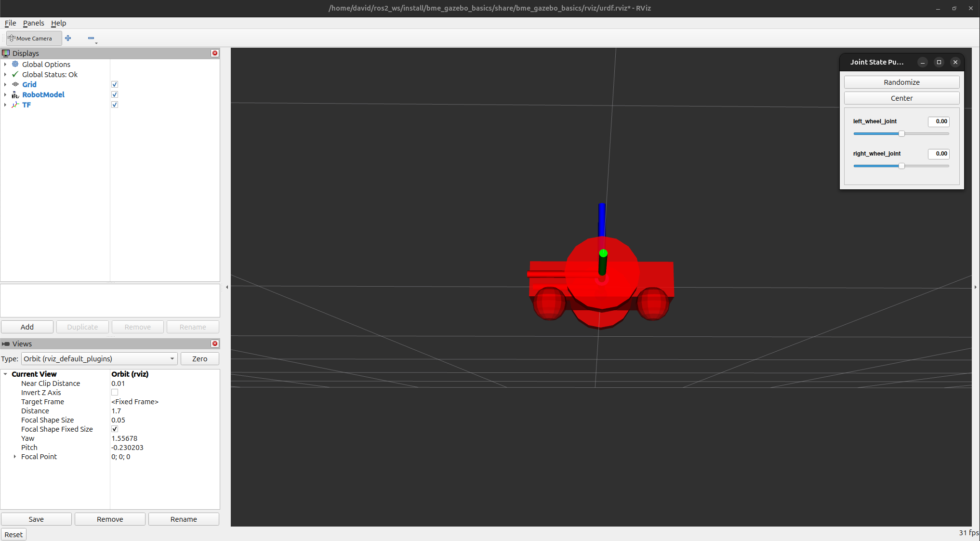
Task: Open the File menu
Action: [x=10, y=23]
